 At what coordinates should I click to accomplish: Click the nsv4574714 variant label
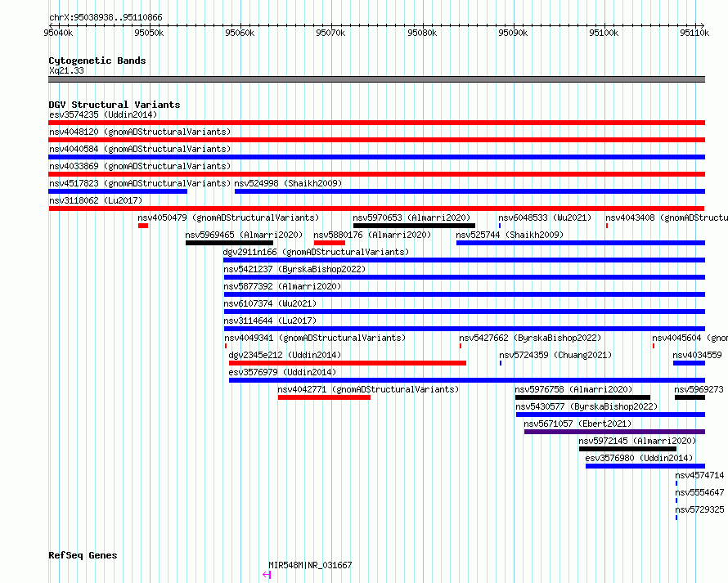click(x=699, y=475)
